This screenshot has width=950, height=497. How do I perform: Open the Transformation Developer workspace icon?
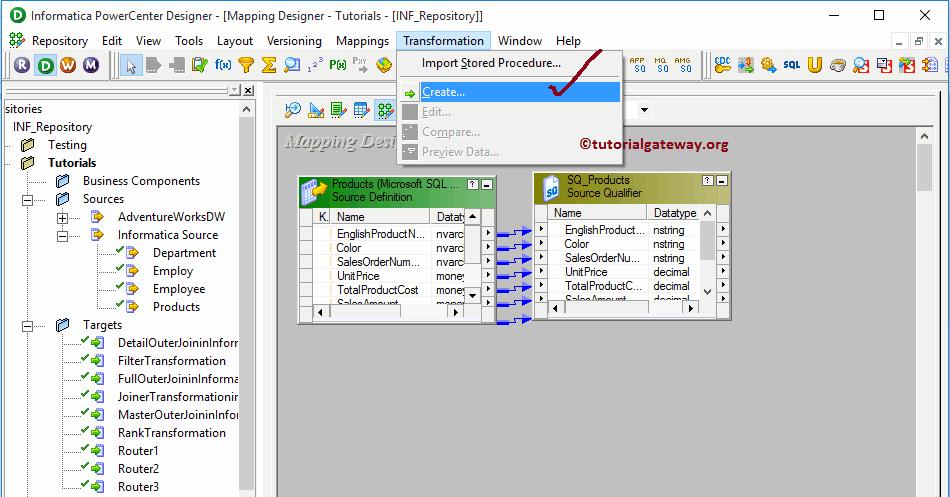[339, 110]
